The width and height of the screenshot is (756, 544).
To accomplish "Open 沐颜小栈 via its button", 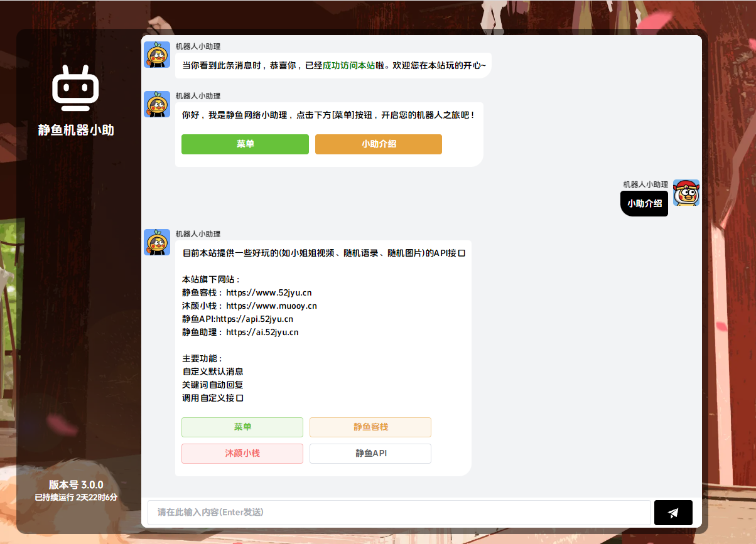I will tap(242, 454).
